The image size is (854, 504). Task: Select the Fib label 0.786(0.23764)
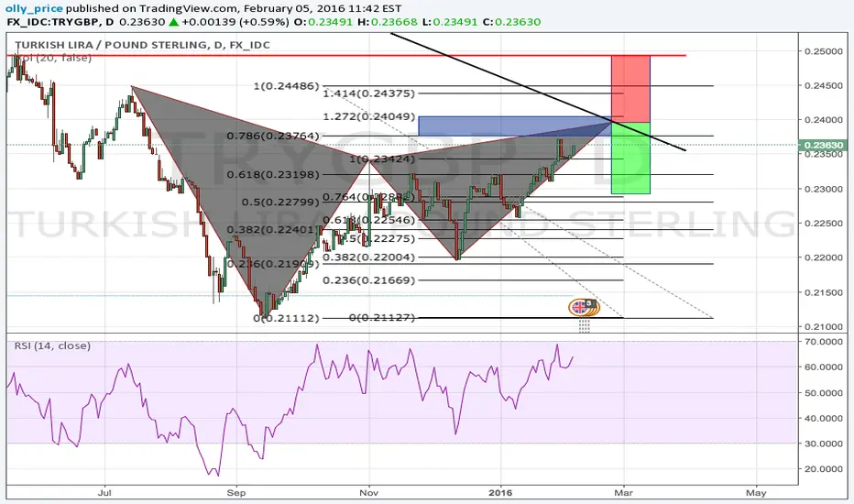(273, 136)
